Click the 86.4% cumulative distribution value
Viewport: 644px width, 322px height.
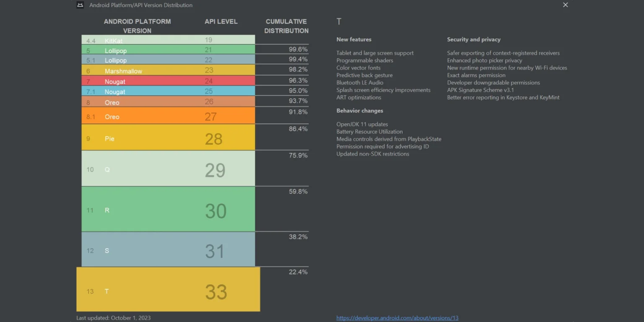pos(298,129)
